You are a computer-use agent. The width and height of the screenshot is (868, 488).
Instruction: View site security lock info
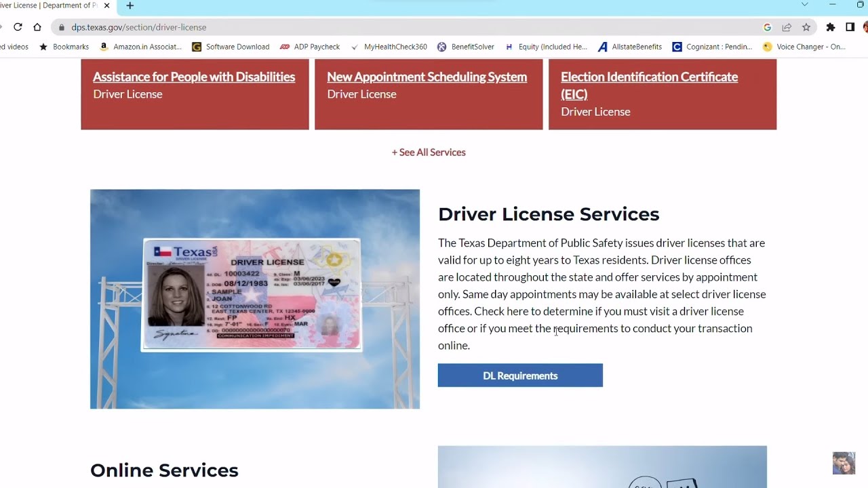[x=62, y=27]
